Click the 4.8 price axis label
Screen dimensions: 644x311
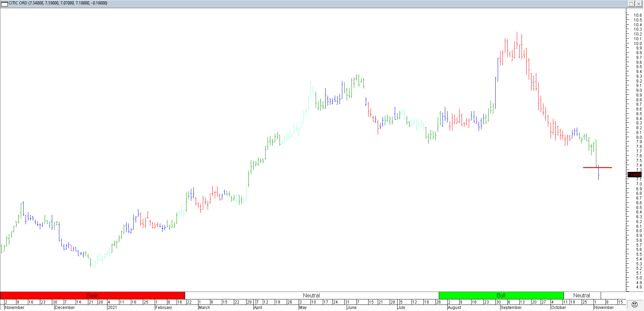point(639,287)
